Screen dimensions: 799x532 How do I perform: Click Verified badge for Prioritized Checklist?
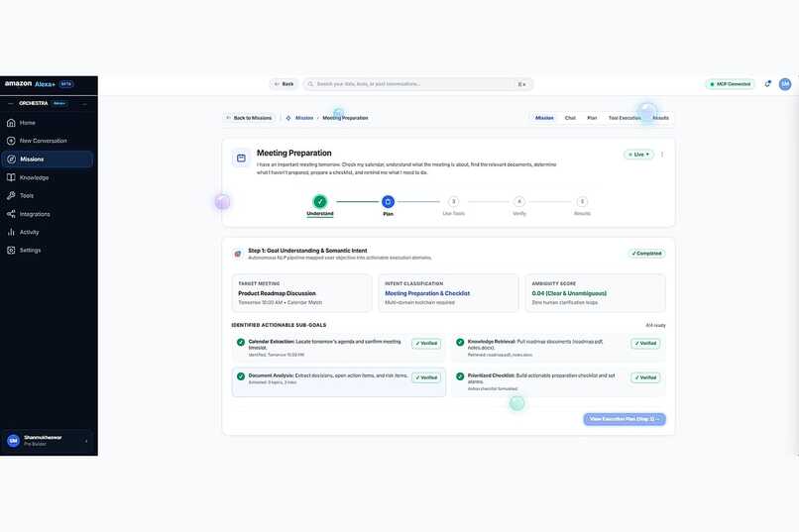(645, 377)
